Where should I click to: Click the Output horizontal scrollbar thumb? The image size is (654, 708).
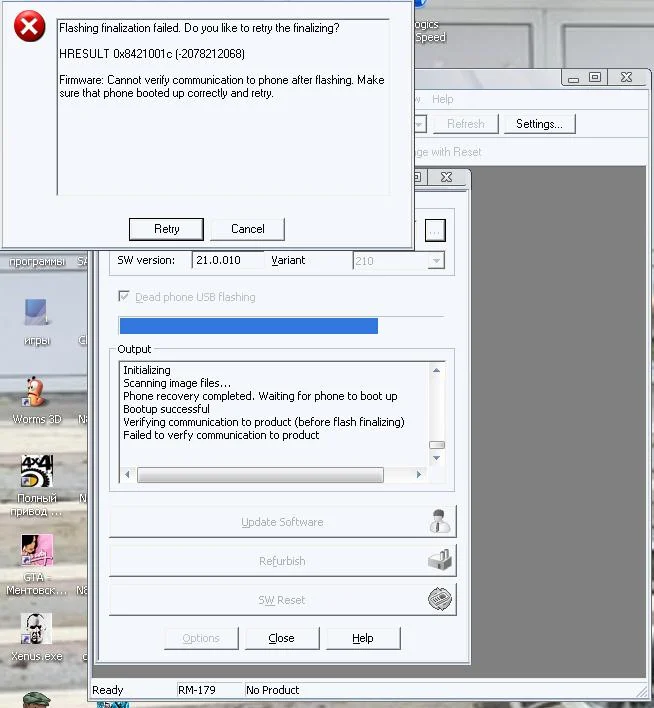[260, 475]
